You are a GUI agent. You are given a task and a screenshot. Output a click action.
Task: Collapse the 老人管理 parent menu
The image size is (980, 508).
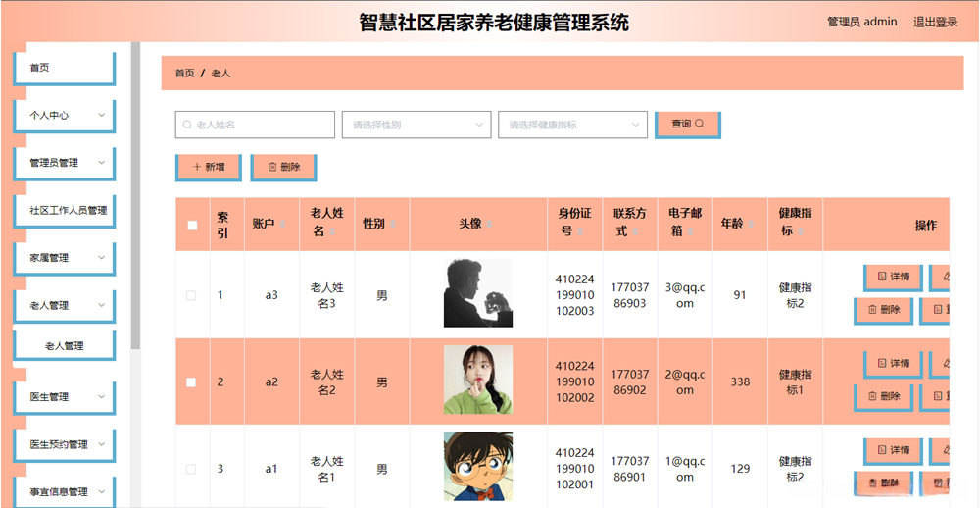tap(65, 306)
